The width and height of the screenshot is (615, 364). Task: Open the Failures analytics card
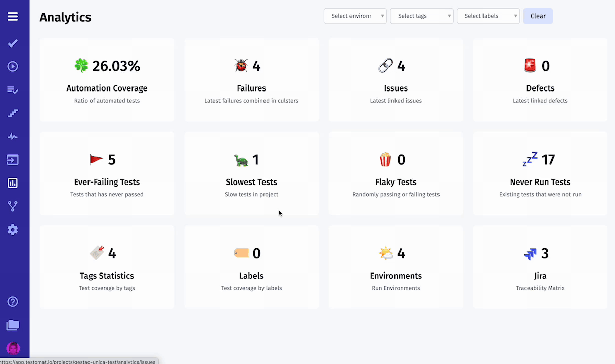251,80
